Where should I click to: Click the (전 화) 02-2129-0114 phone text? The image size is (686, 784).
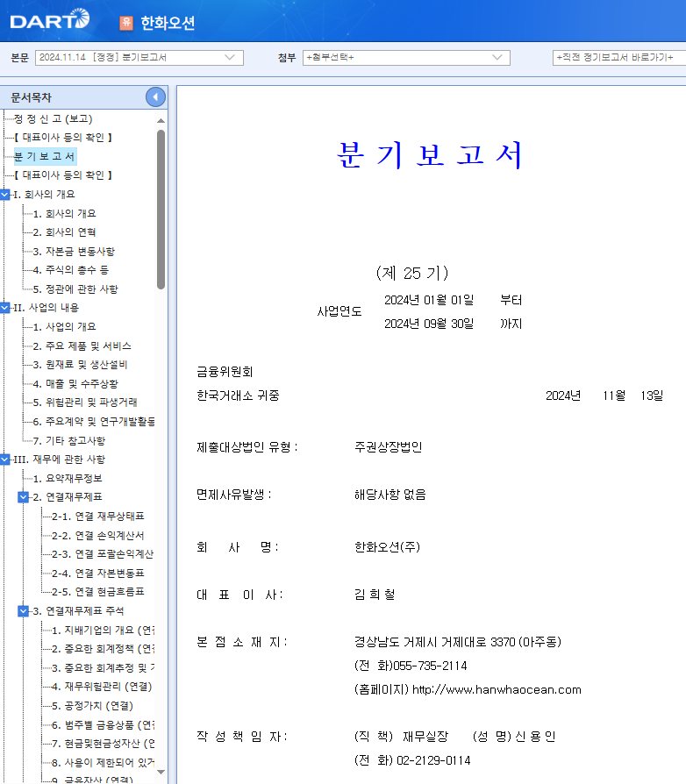pos(412,760)
